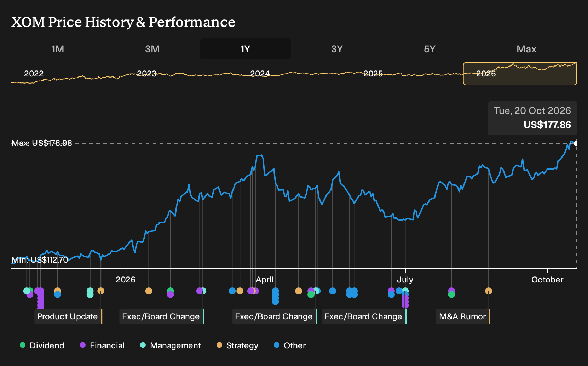Click the 'Min: US$112.70' label

click(x=40, y=260)
